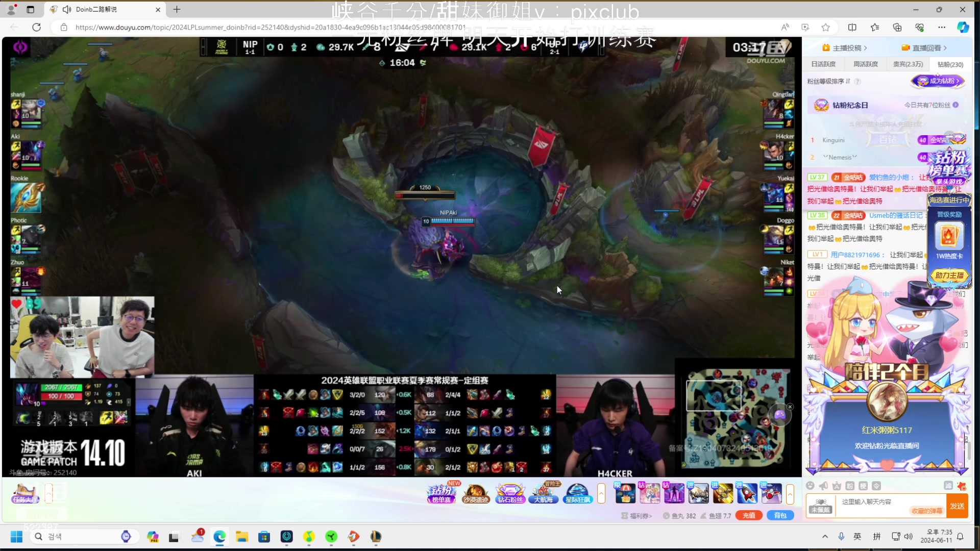This screenshot has width=980, height=551.
Task: Select the parachute box gift icon
Action: (x=625, y=493)
